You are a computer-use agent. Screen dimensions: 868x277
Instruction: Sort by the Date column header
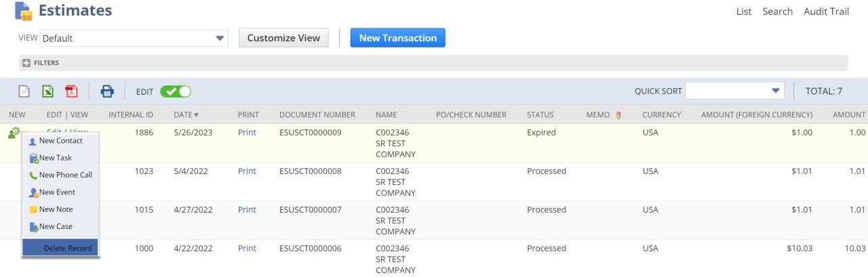(x=186, y=115)
